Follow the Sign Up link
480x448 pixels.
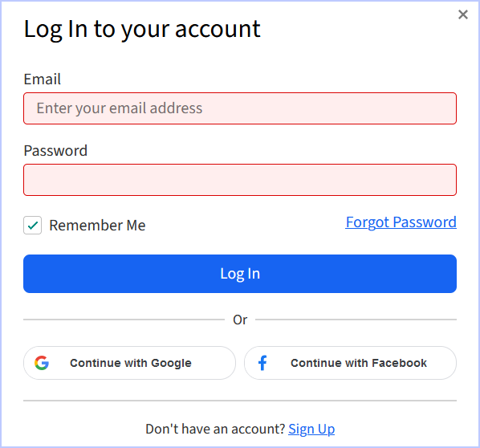click(x=311, y=430)
